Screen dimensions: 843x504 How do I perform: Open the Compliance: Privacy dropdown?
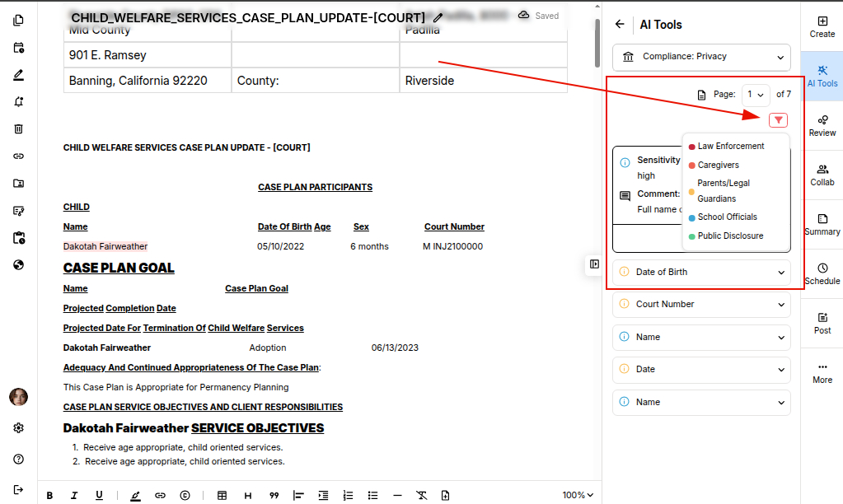pos(701,57)
